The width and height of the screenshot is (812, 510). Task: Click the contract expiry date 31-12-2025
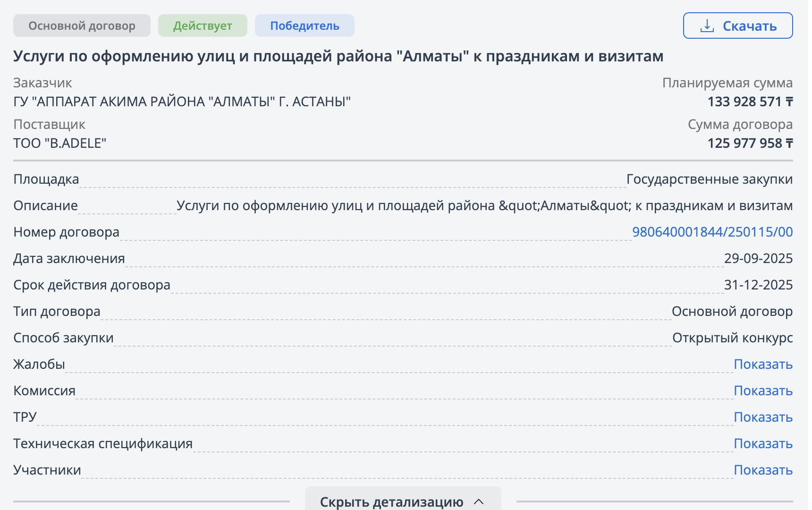[758, 285]
